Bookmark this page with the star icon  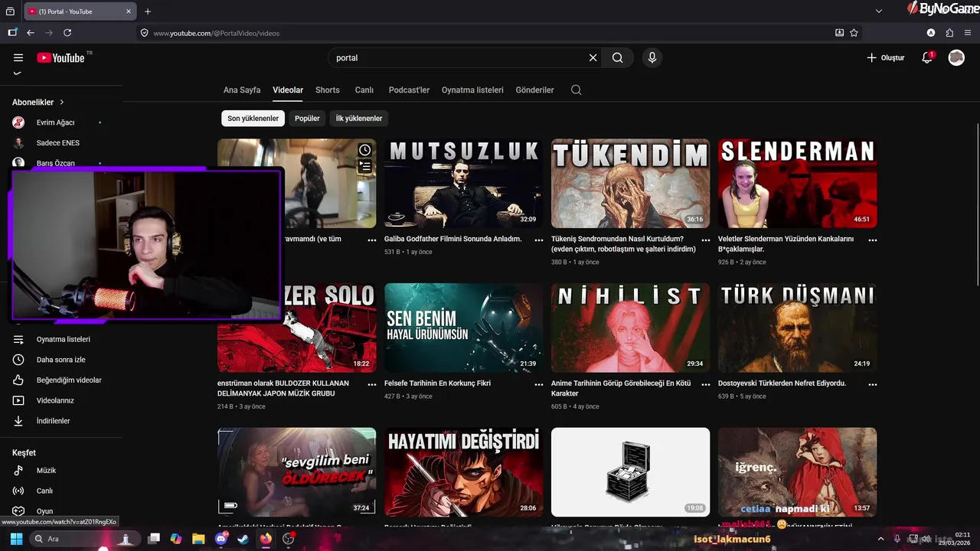pos(854,33)
